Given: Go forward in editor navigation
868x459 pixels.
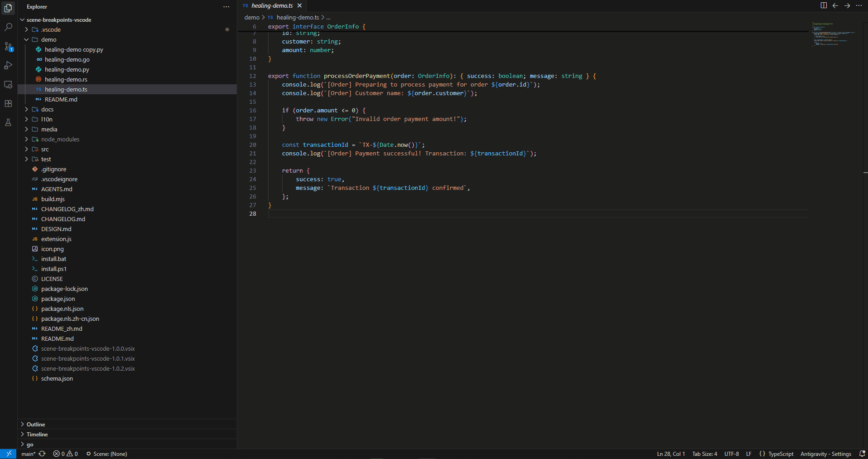Looking at the screenshot, I should click(x=847, y=5).
